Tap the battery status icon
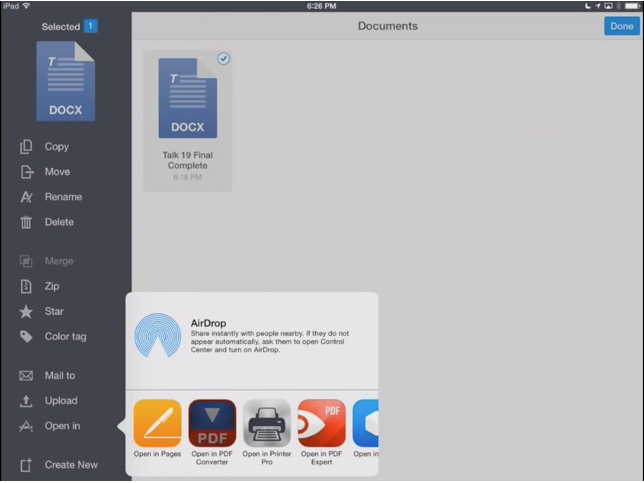The height and width of the screenshot is (483, 644). tap(633, 6)
